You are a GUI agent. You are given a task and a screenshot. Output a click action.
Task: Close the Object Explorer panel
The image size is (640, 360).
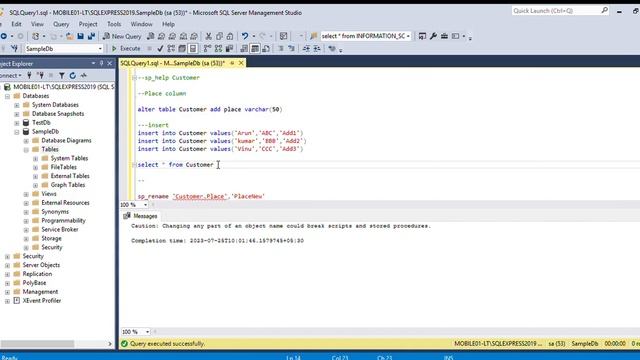[x=109, y=63]
